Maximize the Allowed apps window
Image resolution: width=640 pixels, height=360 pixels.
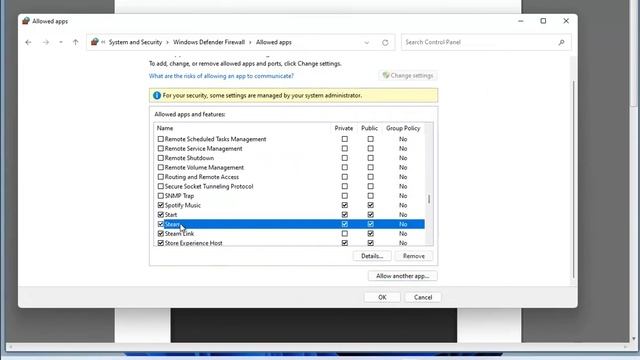(543, 21)
